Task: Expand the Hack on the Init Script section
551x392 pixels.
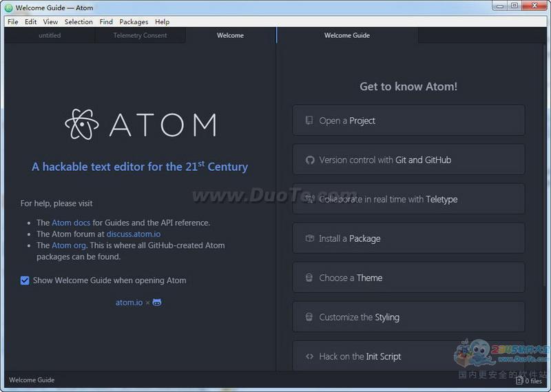Action: pos(408,356)
